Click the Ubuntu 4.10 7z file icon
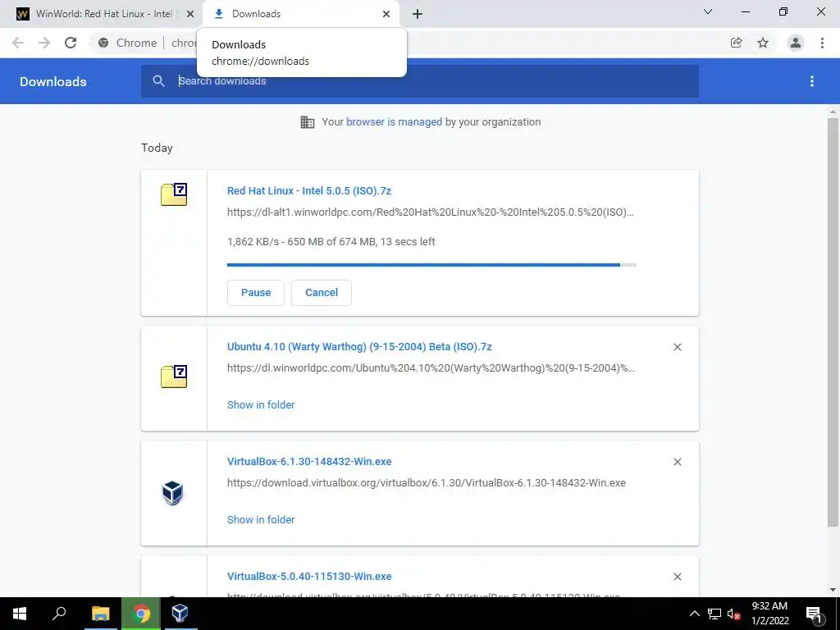The image size is (840, 630). (174, 377)
